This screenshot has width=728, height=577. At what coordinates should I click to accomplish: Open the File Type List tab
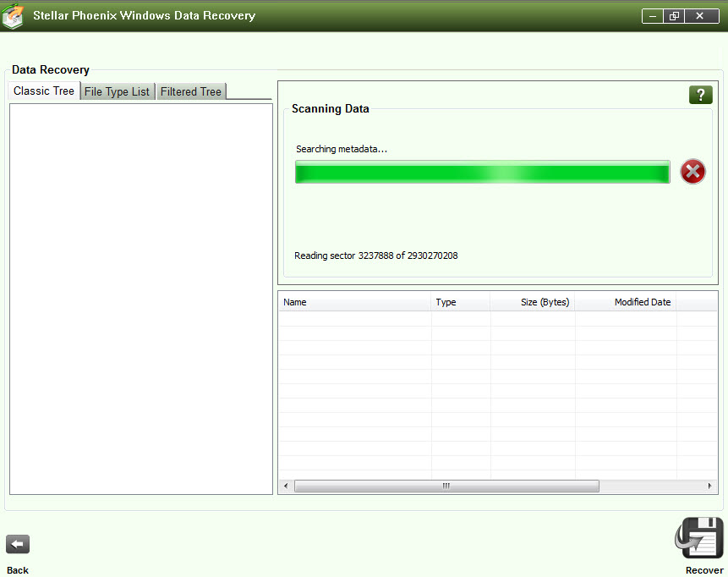point(117,91)
